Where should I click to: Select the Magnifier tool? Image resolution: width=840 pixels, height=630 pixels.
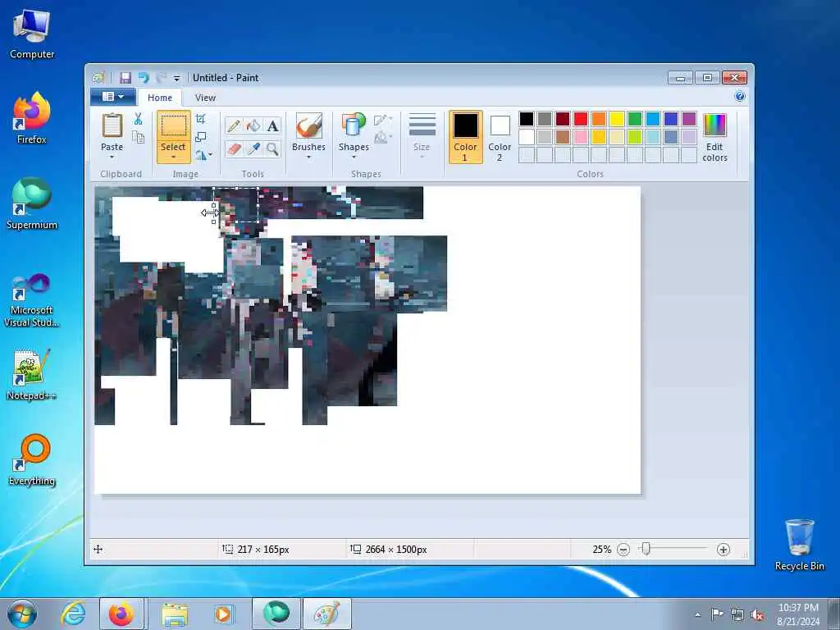tap(272, 148)
